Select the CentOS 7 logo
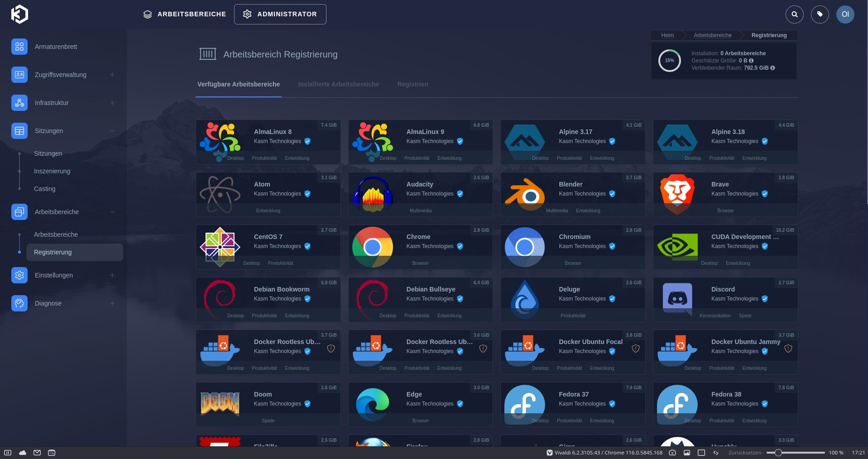Viewport: 868px width, 459px height. pos(220,247)
